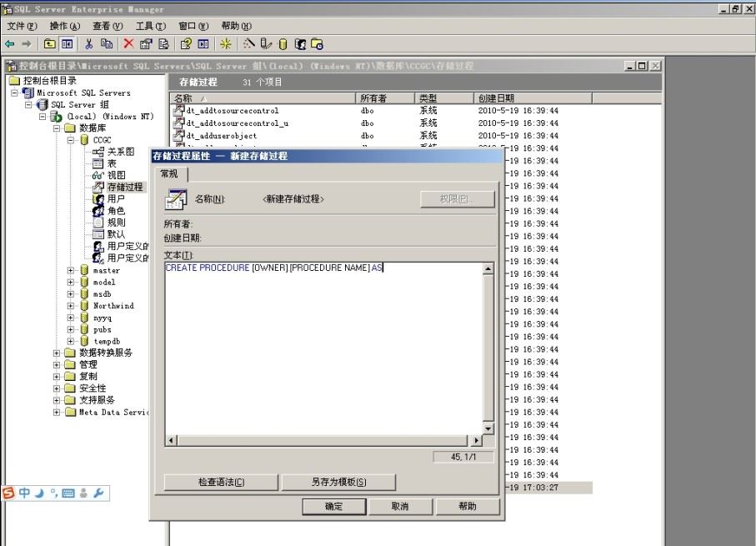Collapse the CCGC database node
756x546 pixels.
click(70, 140)
